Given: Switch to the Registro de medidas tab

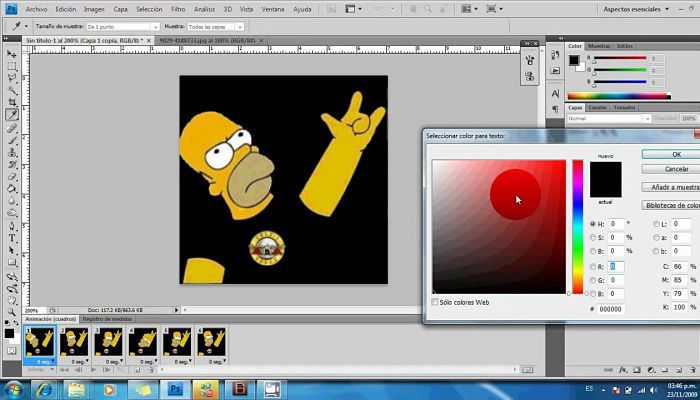Looking at the screenshot, I should (x=107, y=319).
